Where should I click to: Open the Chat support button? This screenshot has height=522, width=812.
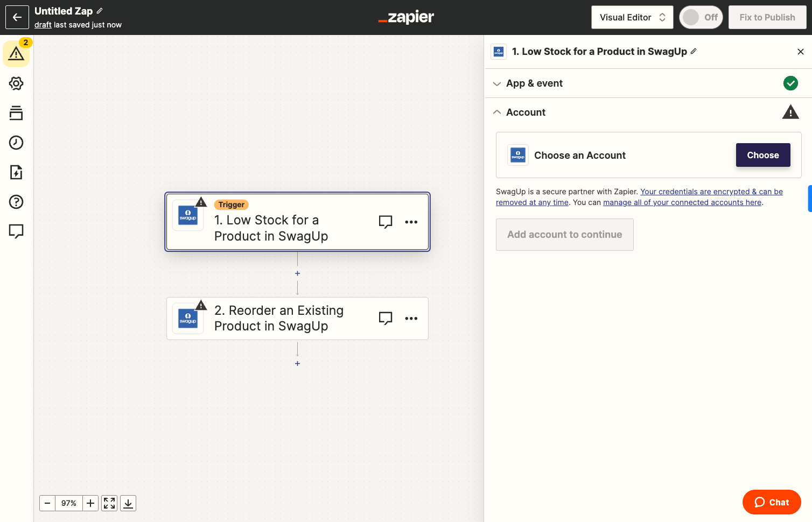pyautogui.click(x=772, y=502)
